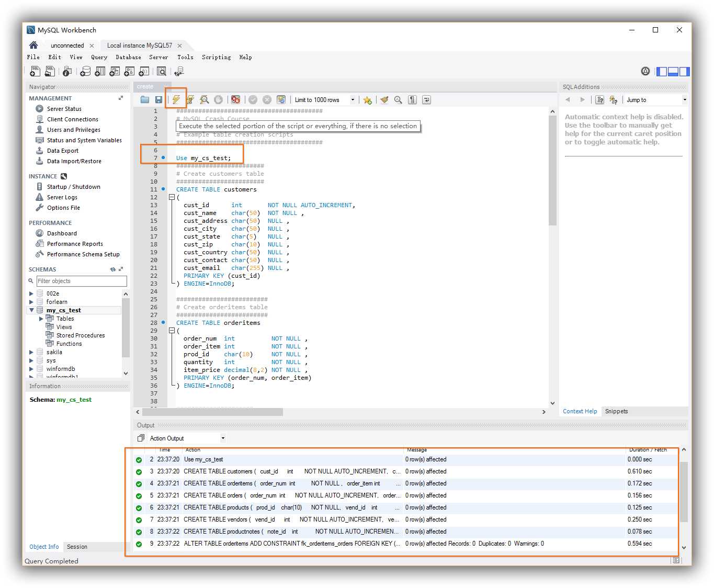Expand the forlearn schema
Viewport: 714px width, 588px height.
pos(31,302)
